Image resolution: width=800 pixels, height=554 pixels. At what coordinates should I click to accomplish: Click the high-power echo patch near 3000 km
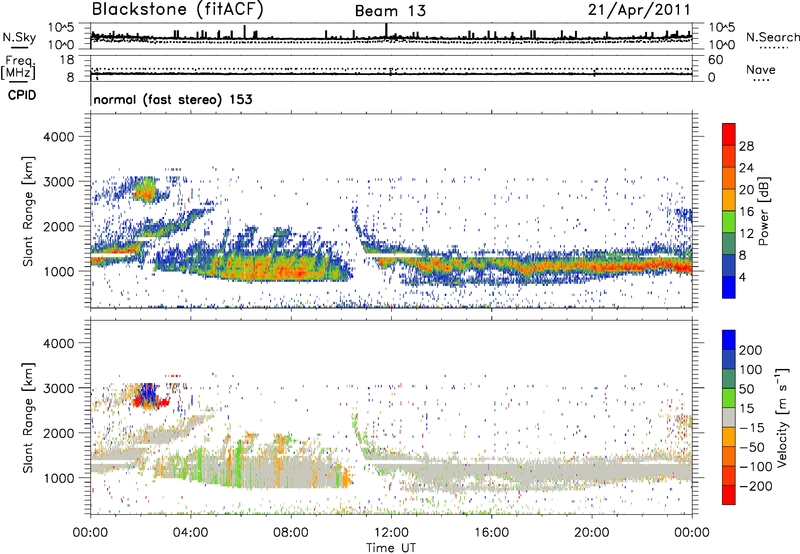pyautogui.click(x=146, y=192)
